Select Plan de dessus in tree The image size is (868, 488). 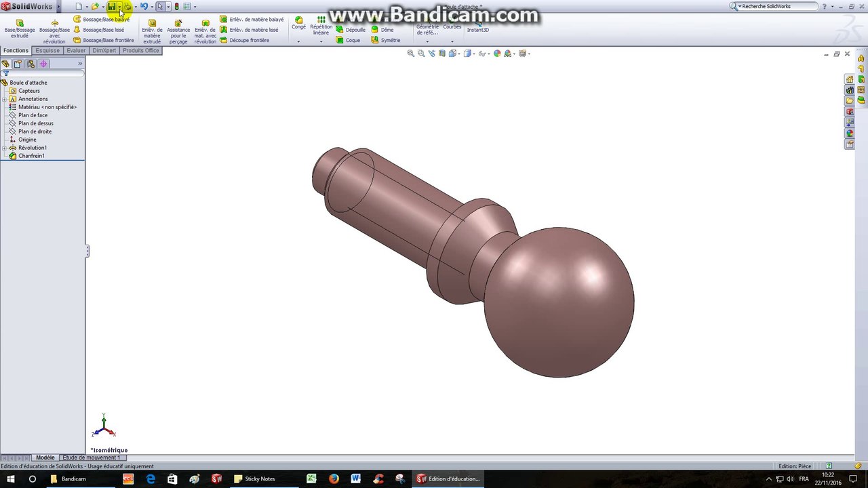(x=35, y=123)
